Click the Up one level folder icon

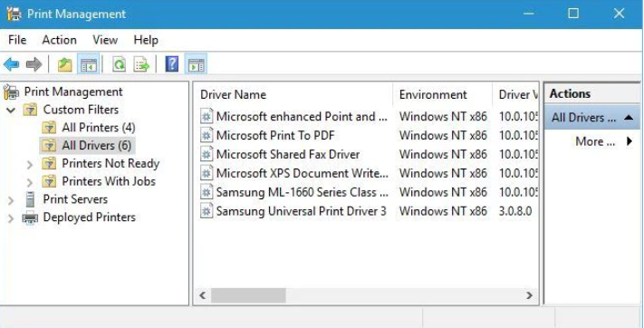[65, 64]
